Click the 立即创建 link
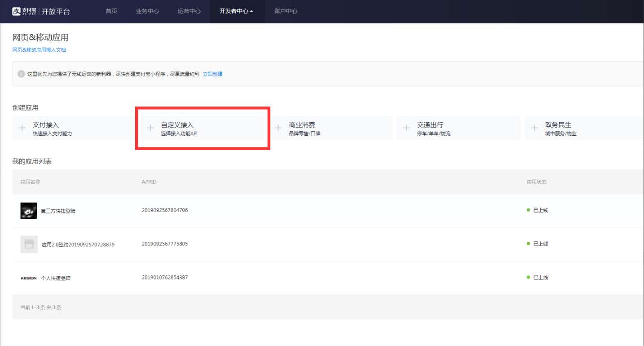This screenshot has width=644, height=346. coord(212,74)
